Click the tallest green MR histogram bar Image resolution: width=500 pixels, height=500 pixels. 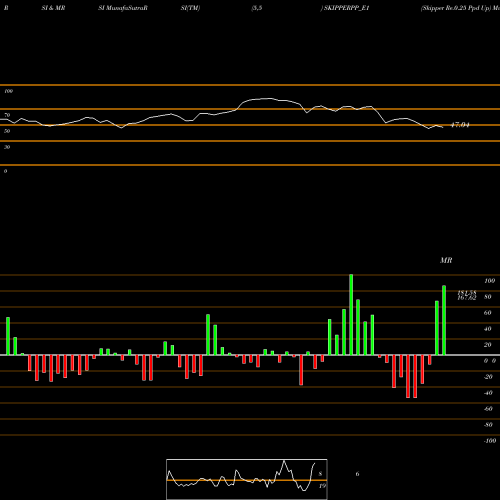(x=351, y=315)
